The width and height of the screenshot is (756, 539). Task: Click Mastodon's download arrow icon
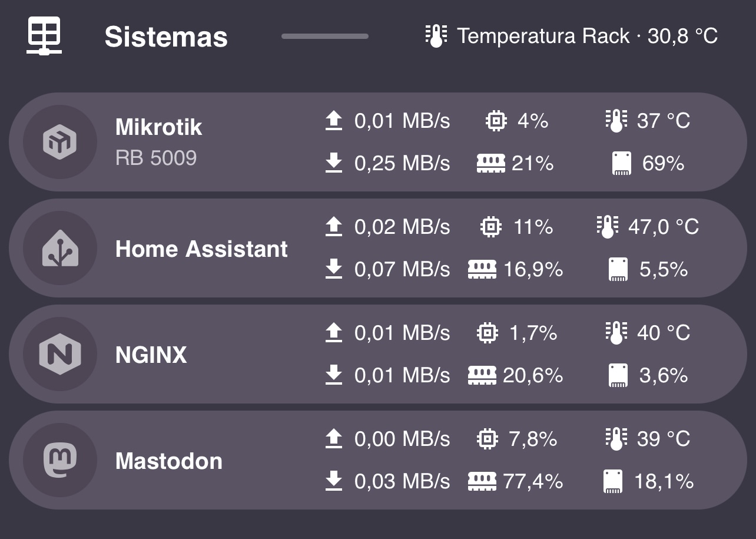333,481
